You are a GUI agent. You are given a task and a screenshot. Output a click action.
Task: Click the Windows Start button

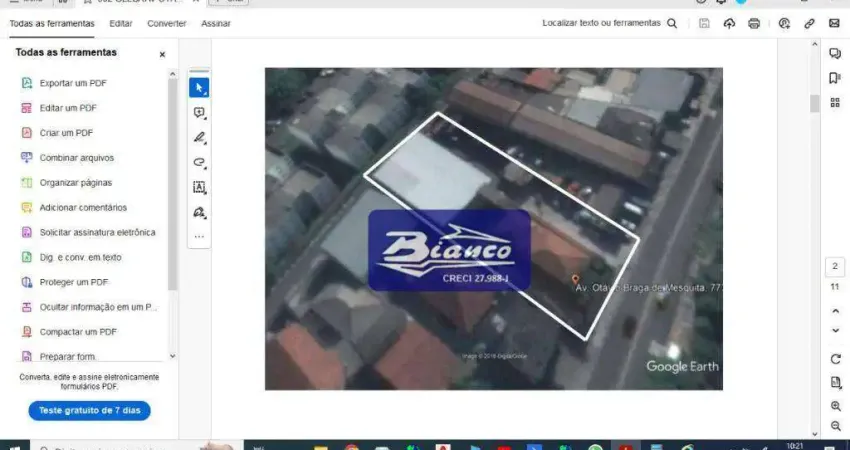14,446
